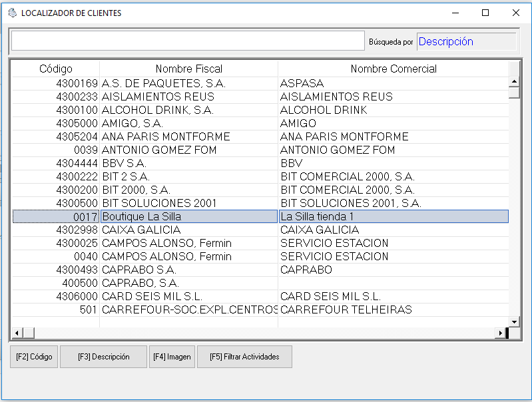Click the horizontal scrollbar right arrow
The width and height of the screenshot is (532, 402).
pos(500,333)
